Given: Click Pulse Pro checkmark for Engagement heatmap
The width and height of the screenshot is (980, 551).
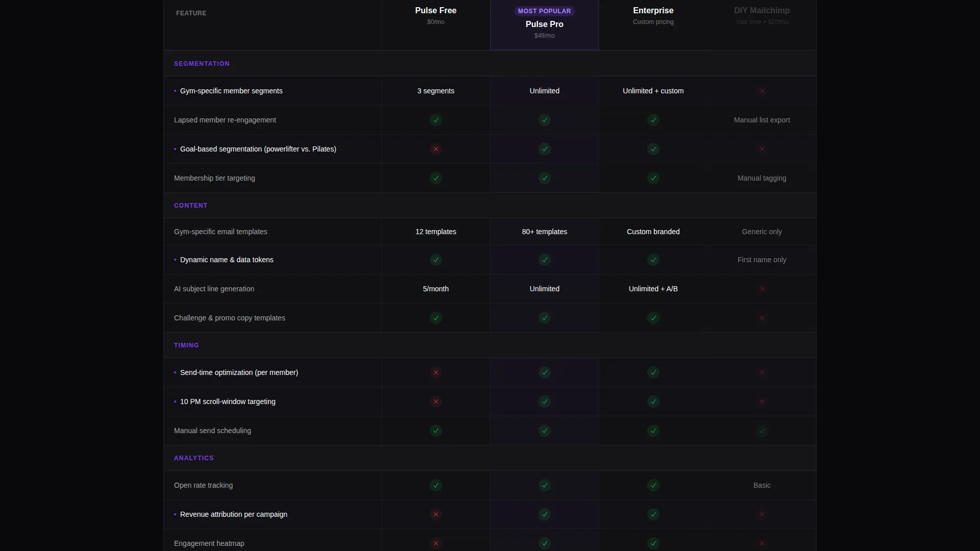Looking at the screenshot, I should [544, 543].
